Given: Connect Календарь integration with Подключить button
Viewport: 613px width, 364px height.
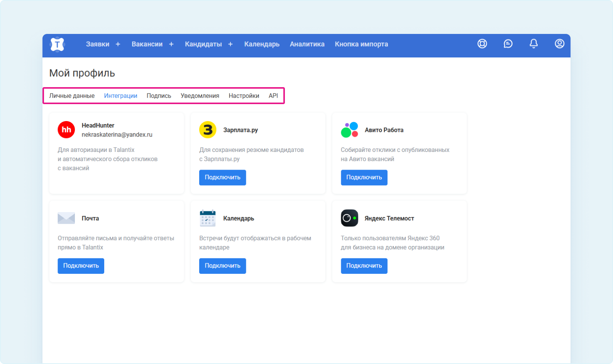Looking at the screenshot, I should 223,266.
